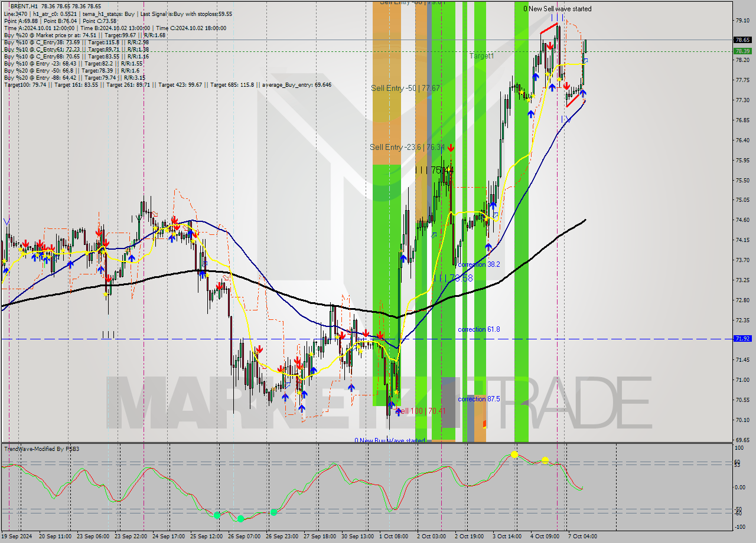Screen dimensions: 756x543
Task: Click the 'average_Buy_entry: 69.646' text
Action: [298, 85]
